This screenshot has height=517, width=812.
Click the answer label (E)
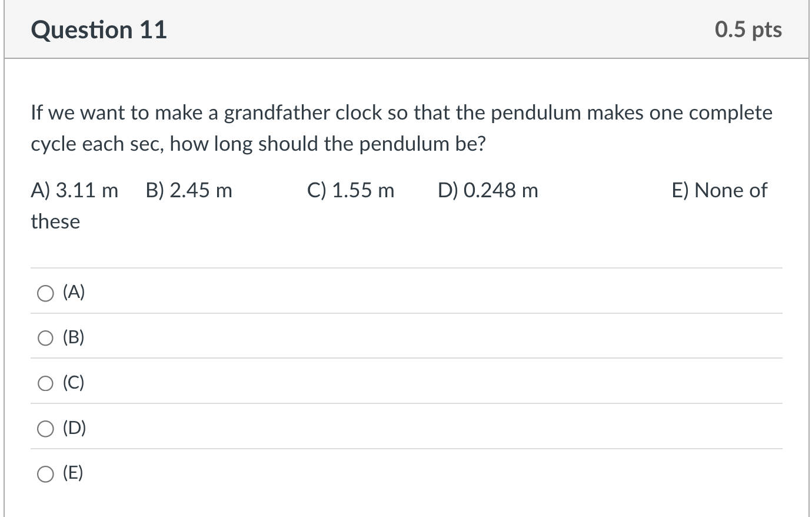(74, 473)
